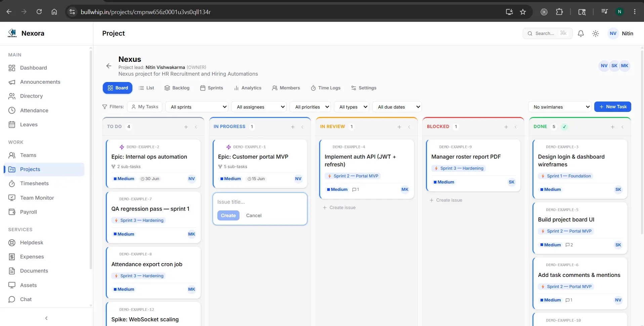Viewport: 644px width, 326px height.
Task: Open Documents in sidebar
Action: pos(44,271)
